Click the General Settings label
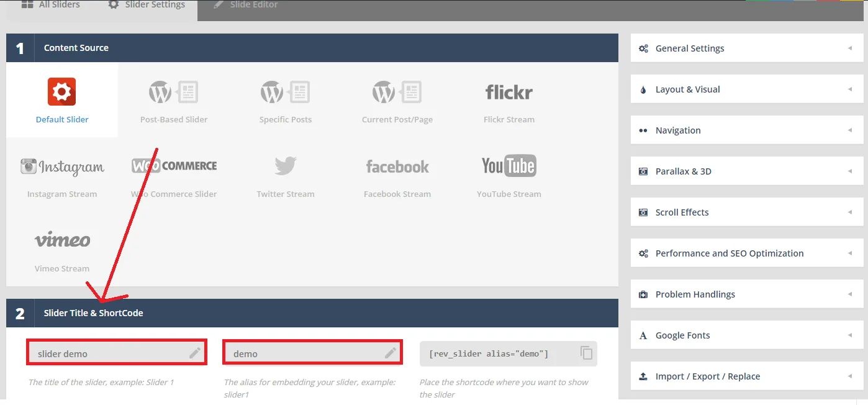868x405 pixels. click(690, 48)
